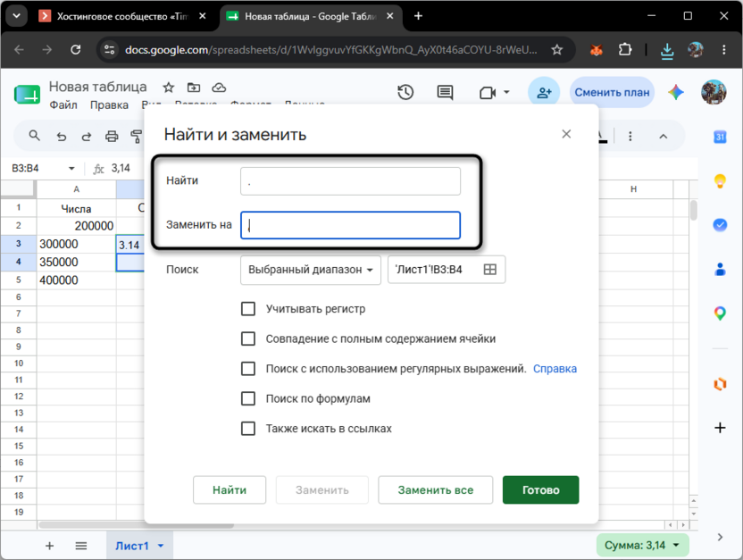Click the 'Заменить все' button
Viewport: 743px width, 560px height.
click(x=436, y=489)
